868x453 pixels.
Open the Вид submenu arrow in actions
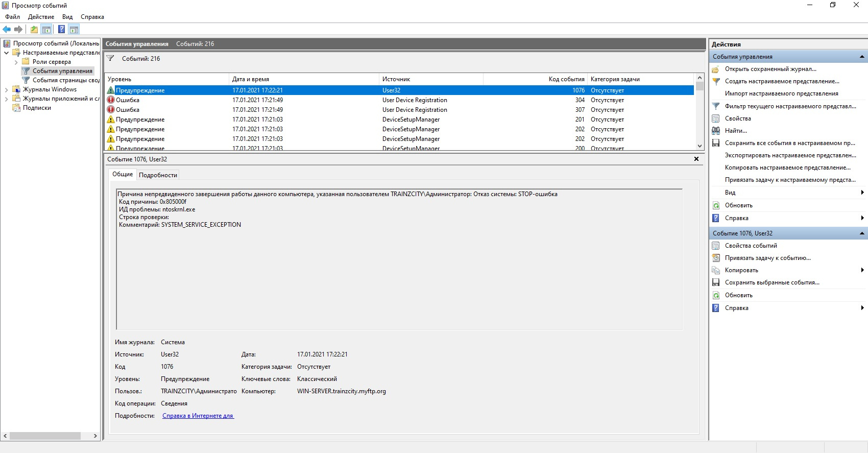pos(862,193)
